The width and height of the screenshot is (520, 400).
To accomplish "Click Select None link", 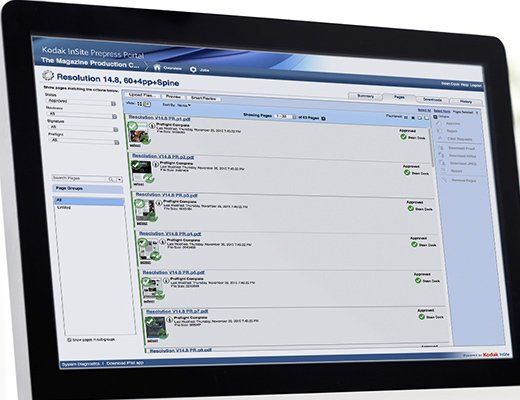I will pos(442,111).
